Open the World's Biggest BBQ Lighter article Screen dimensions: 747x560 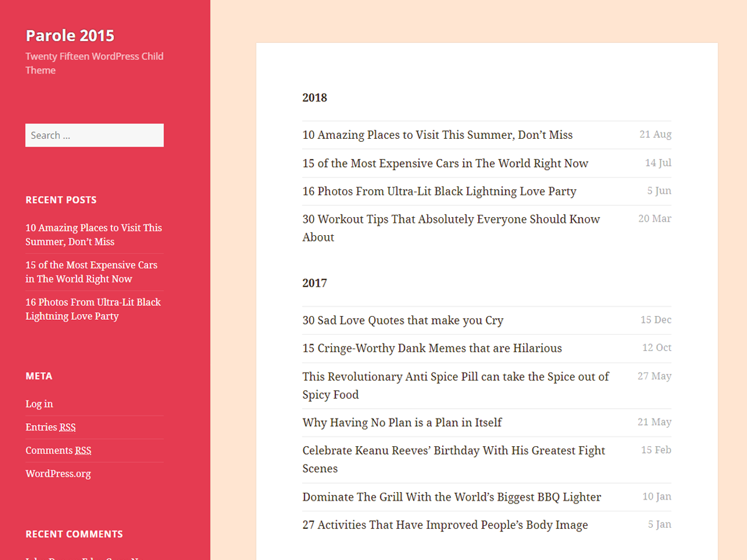click(451, 497)
